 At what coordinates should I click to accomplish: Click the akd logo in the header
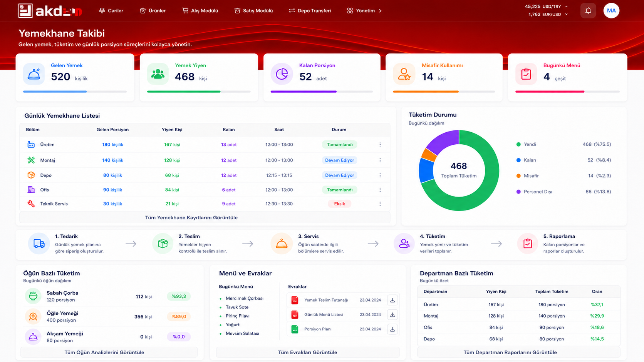coord(50,11)
